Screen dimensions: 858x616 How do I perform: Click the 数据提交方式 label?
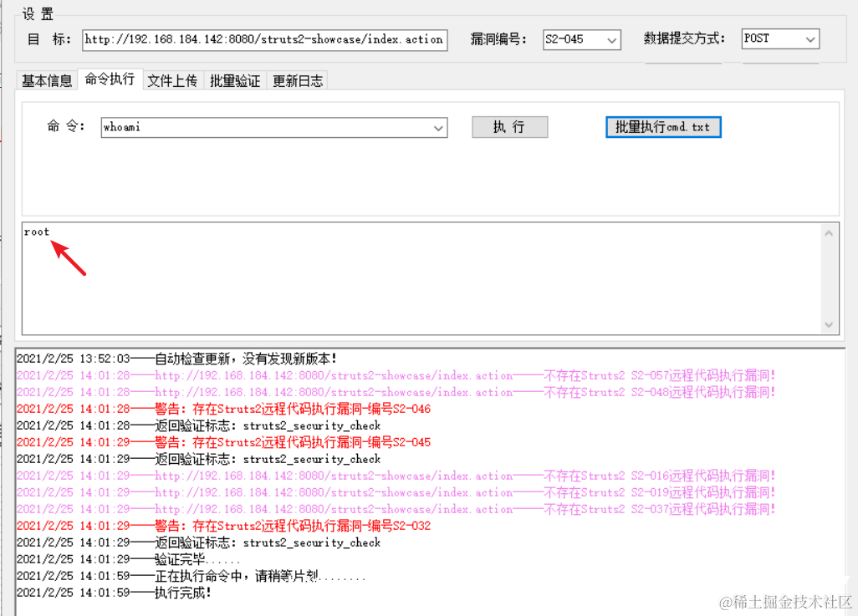(684, 38)
